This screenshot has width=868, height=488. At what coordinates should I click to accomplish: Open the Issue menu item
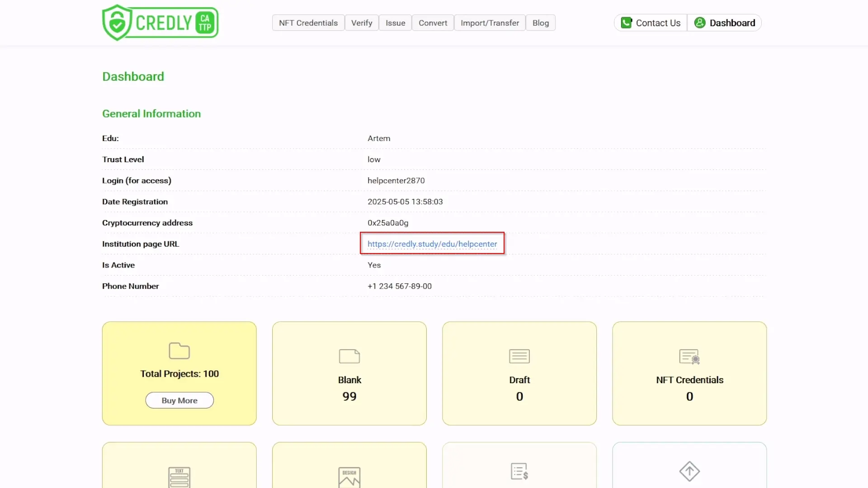pos(395,23)
